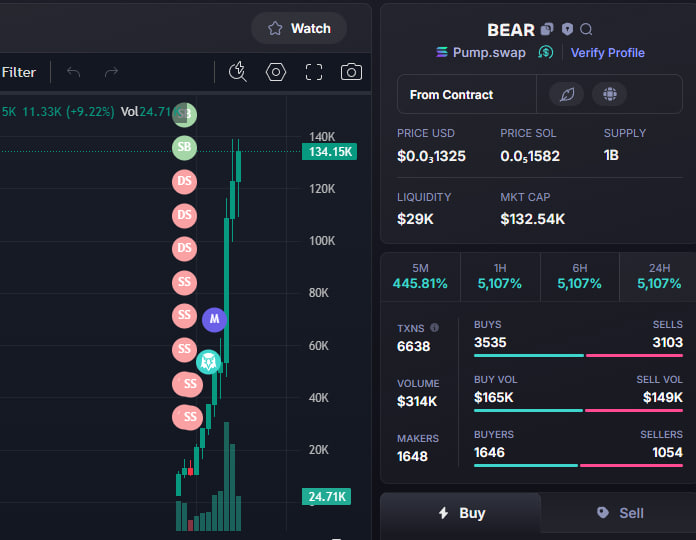Screen dimensions: 696x540
Task: Switch to the 24H timeframe tab
Action: coord(659,276)
